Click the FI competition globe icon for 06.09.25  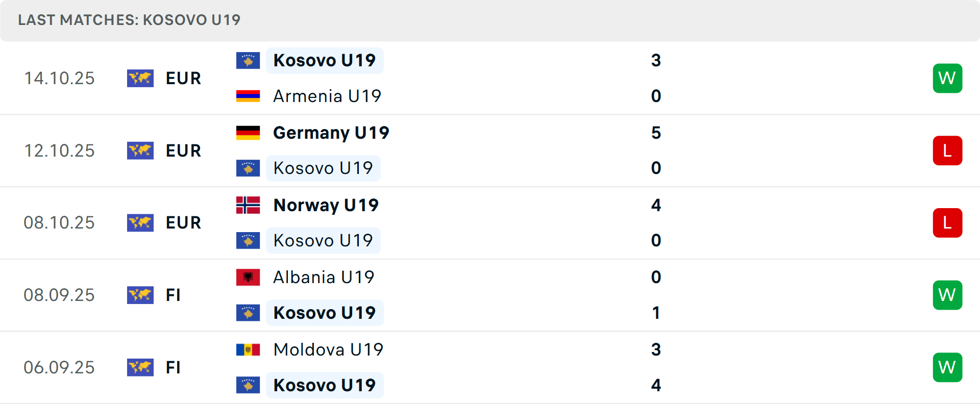[x=140, y=367]
